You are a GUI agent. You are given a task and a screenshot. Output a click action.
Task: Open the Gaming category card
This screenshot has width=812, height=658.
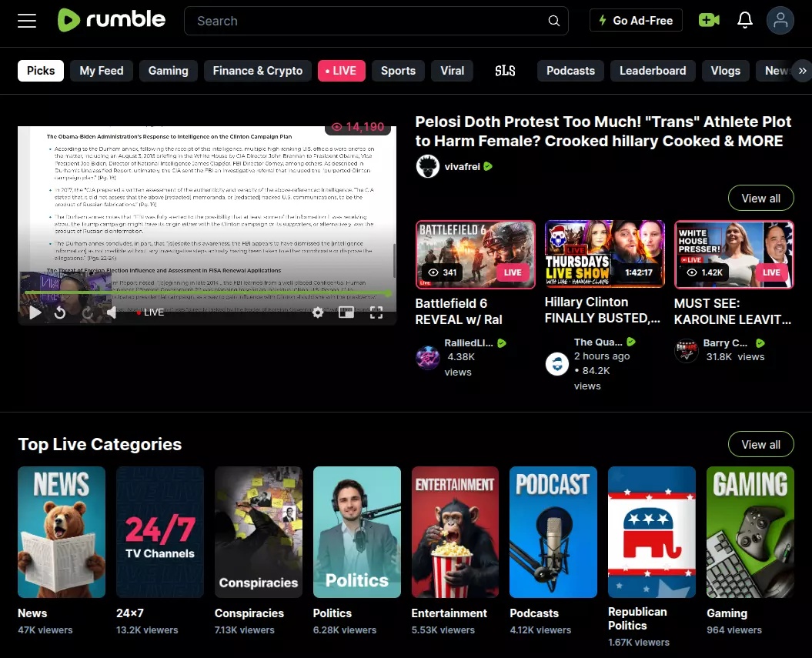click(x=750, y=533)
